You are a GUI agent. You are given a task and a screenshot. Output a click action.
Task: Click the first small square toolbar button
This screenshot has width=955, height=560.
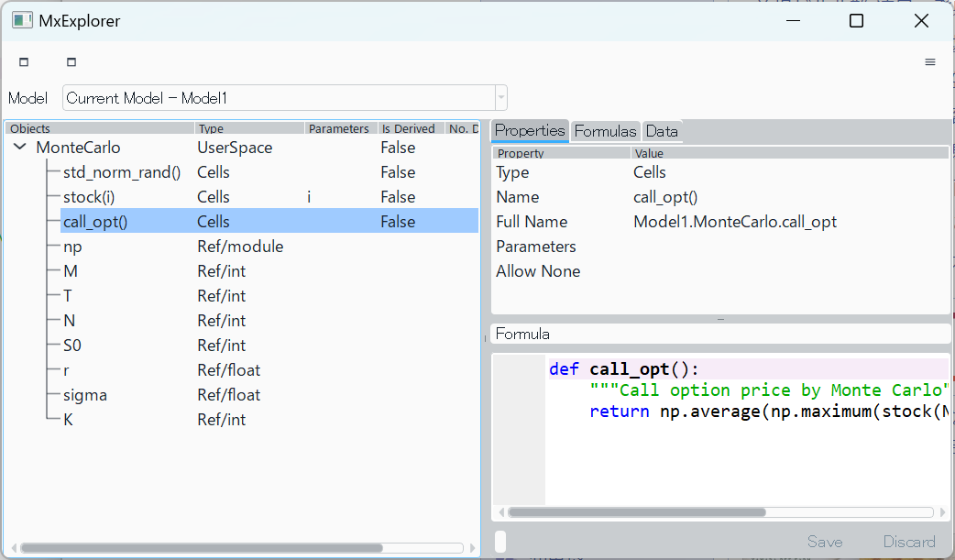pyautogui.click(x=24, y=62)
